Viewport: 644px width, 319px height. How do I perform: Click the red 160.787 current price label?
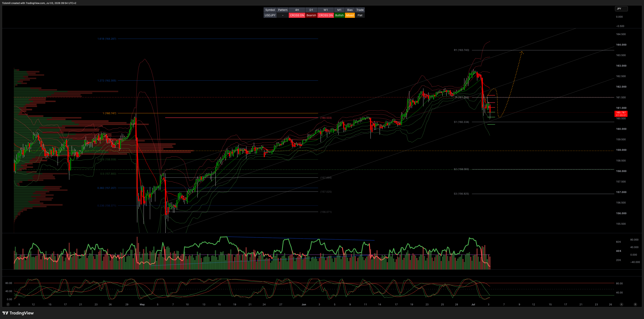[621, 114]
